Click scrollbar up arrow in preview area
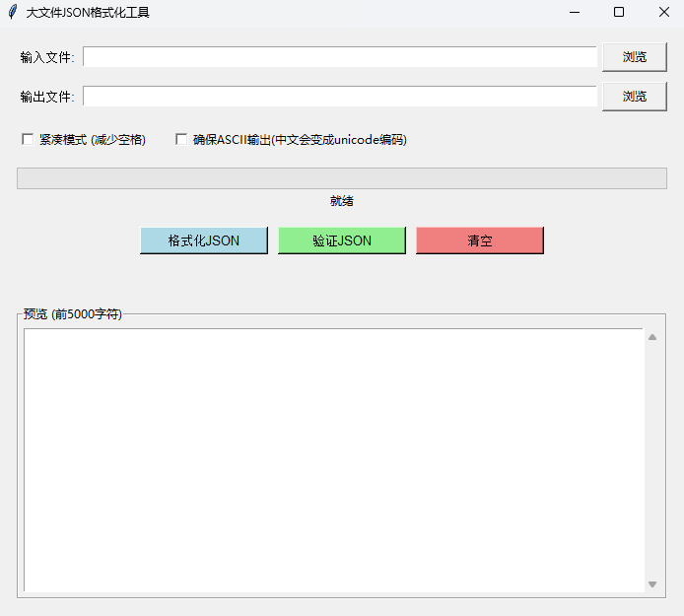684x616 pixels. tap(651, 337)
